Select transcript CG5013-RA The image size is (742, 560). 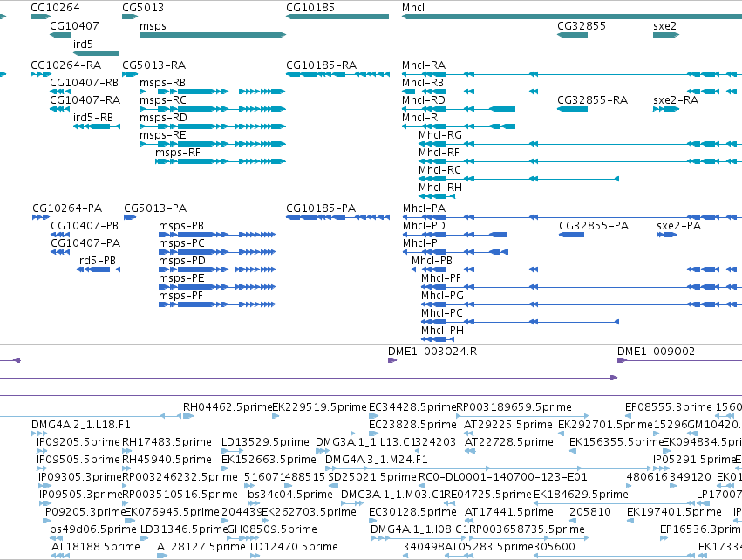(130, 74)
